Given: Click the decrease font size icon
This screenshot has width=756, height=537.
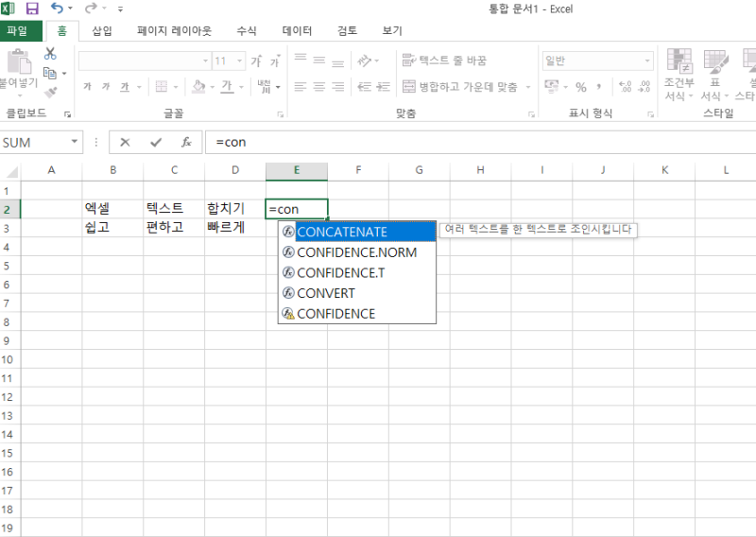Looking at the screenshot, I should (275, 61).
